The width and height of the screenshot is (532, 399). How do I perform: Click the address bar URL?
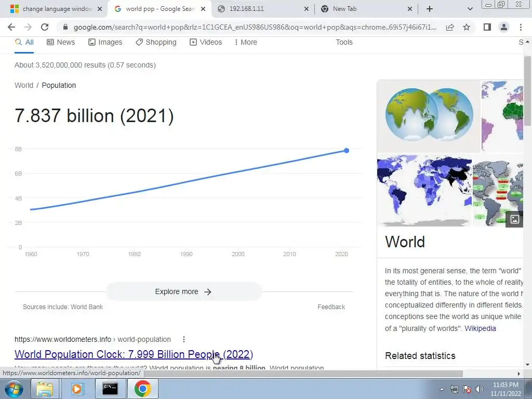tap(255, 27)
